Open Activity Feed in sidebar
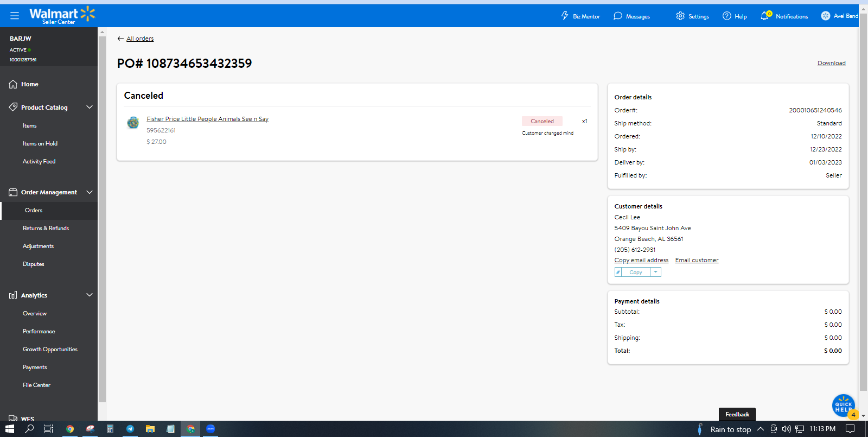Image resolution: width=868 pixels, height=437 pixels. pos(39,161)
